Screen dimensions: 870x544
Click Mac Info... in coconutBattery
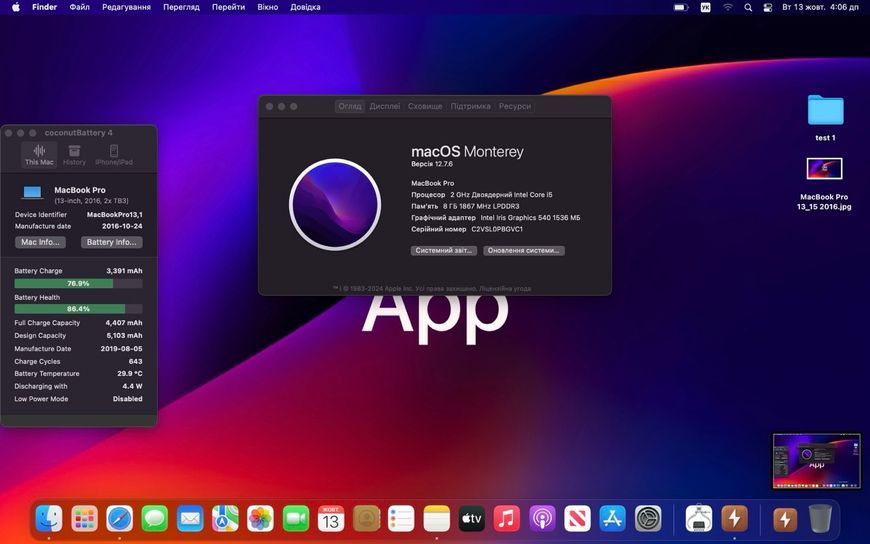41,242
